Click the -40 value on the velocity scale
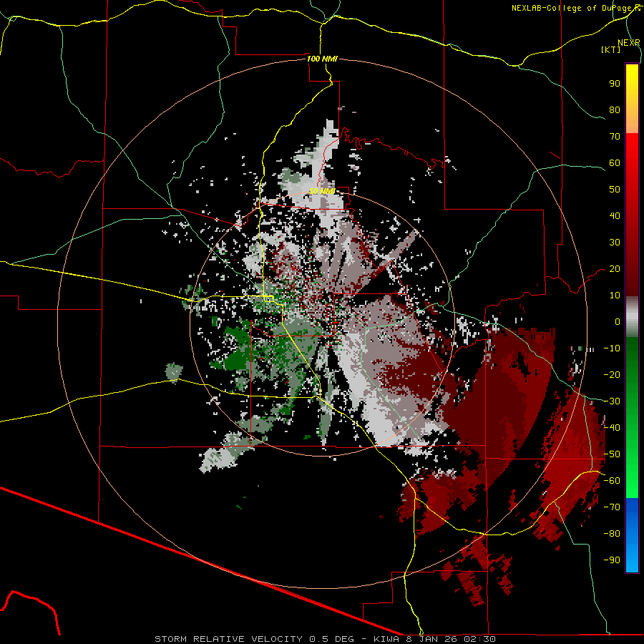This screenshot has height=644, width=644. pyautogui.click(x=612, y=428)
